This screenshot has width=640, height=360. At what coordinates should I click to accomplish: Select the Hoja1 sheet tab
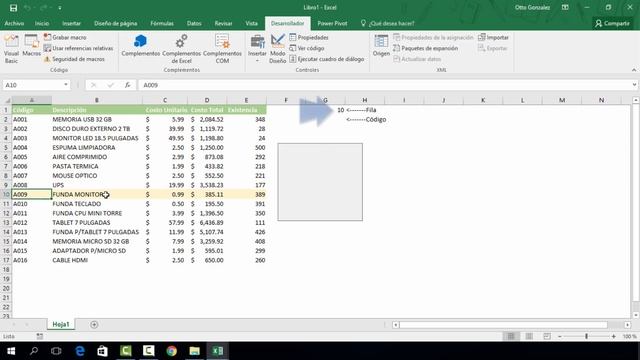point(61,324)
